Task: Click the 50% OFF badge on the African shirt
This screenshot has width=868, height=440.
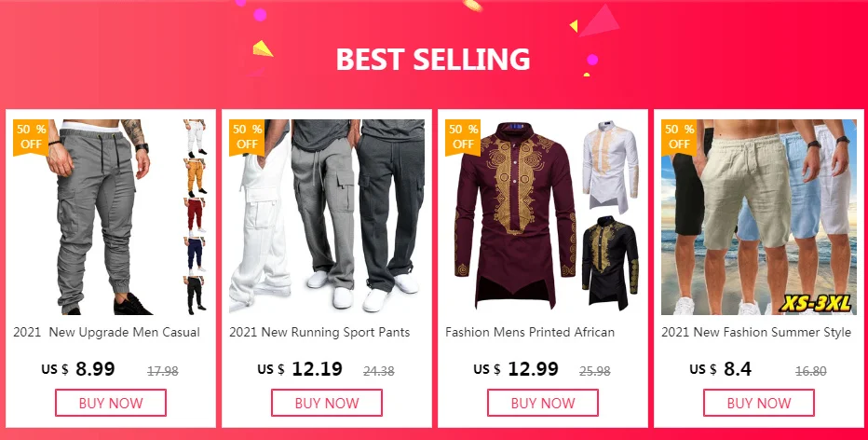Action: pyautogui.click(x=463, y=137)
